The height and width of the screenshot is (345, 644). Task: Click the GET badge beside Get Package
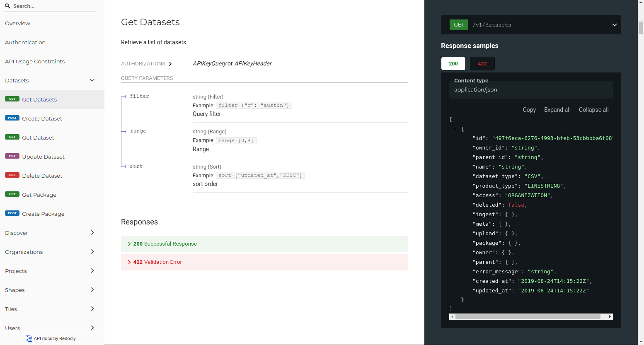pyautogui.click(x=12, y=194)
